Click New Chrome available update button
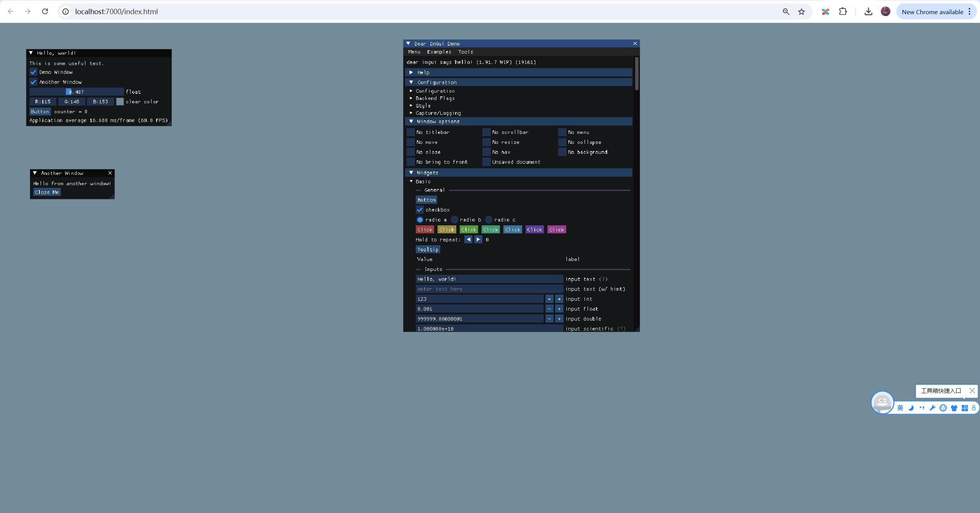Image resolution: width=980 pixels, height=513 pixels. click(932, 11)
